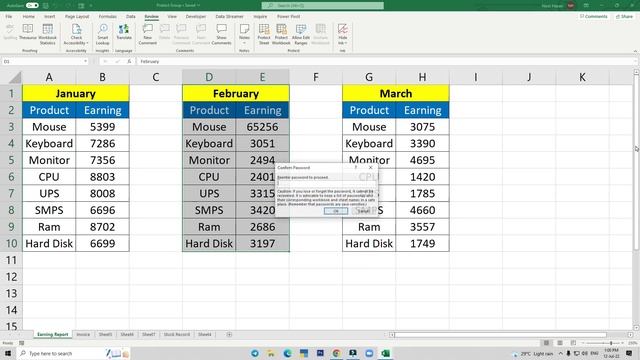Viewport: 640px width, 360px height.
Task: Switch to Normal view in status bar
Action: click(546, 343)
